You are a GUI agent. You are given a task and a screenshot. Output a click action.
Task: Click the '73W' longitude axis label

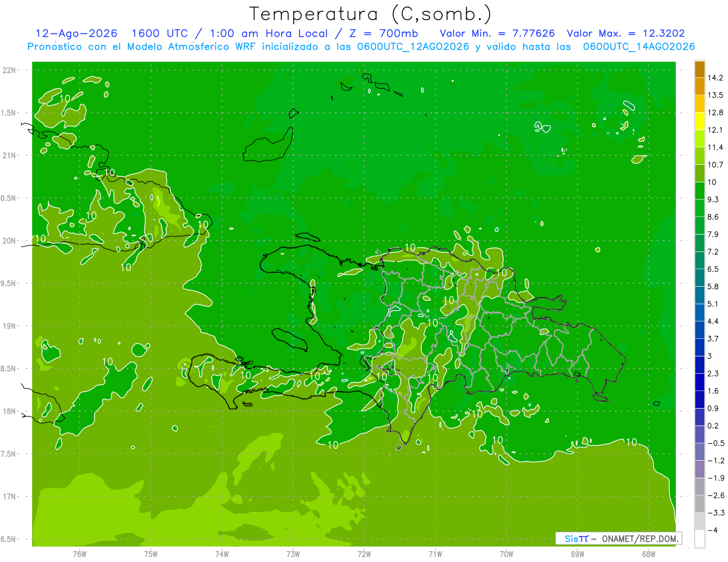point(293,554)
